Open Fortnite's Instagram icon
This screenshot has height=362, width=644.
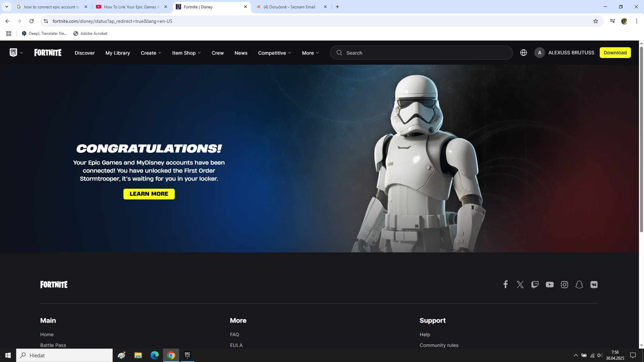(x=564, y=285)
